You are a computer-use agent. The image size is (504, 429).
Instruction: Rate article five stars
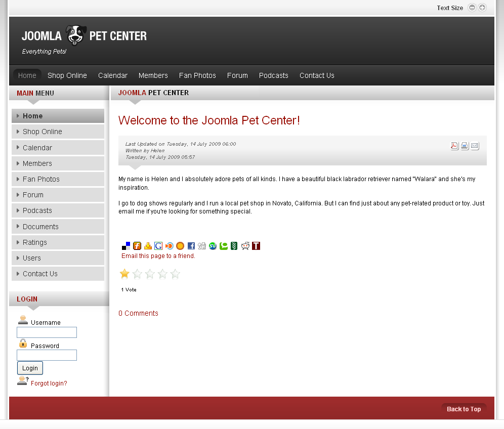coord(175,274)
